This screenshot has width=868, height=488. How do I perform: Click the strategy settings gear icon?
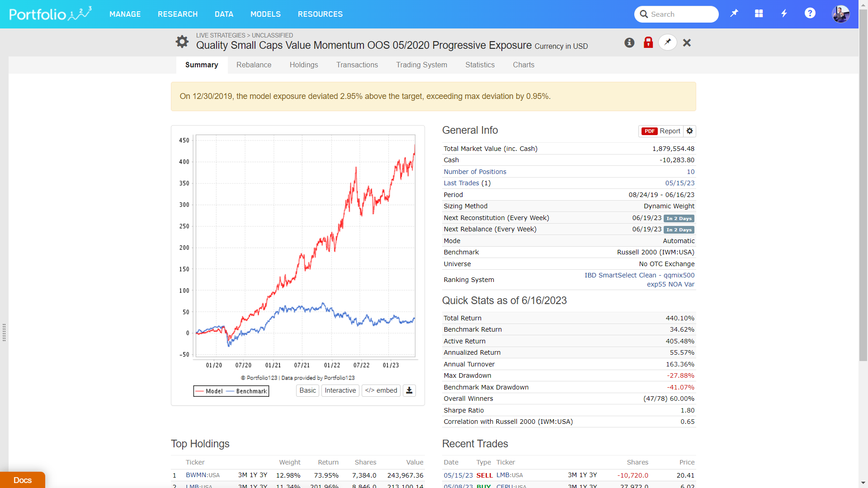pos(182,42)
